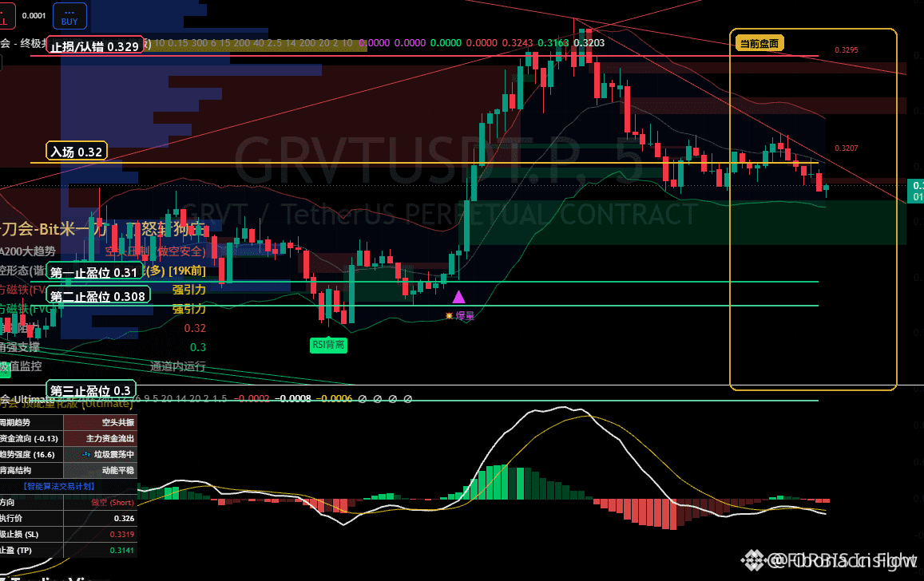Click the 【智能算法交易计划】 header
The height and width of the screenshot is (581, 924).
(x=59, y=486)
